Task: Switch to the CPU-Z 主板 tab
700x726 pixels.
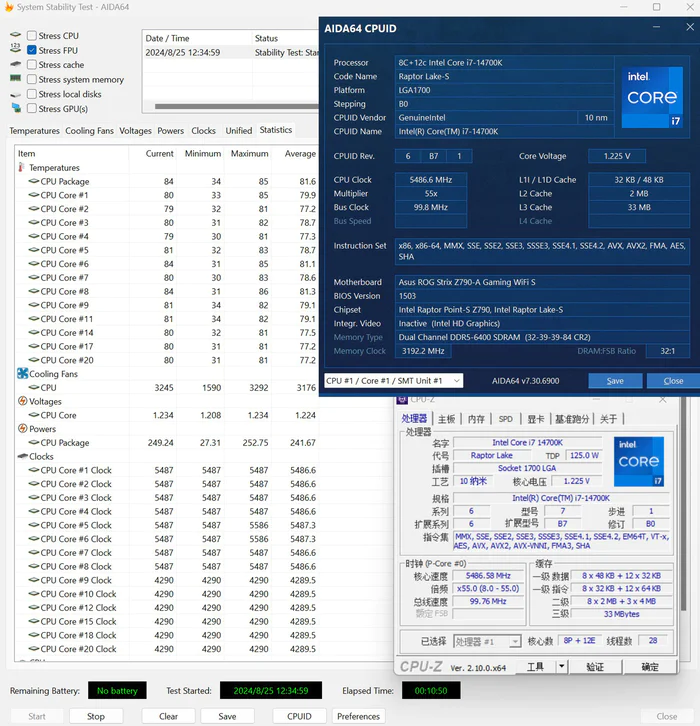Action: [x=446, y=419]
